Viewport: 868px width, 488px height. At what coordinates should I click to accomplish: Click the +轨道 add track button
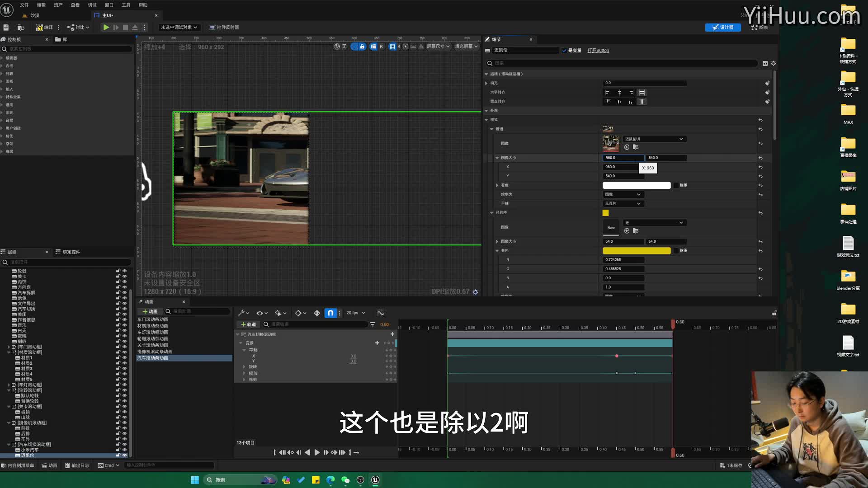(x=248, y=324)
